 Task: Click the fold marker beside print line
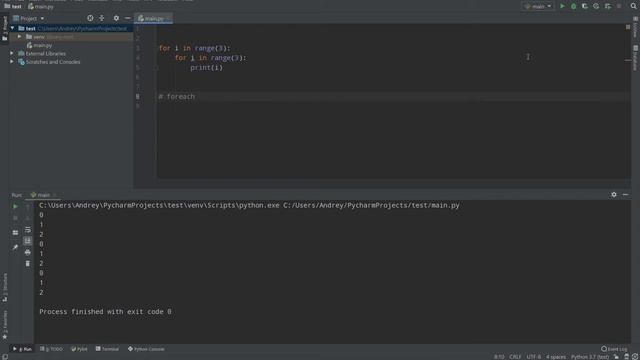tap(156, 68)
